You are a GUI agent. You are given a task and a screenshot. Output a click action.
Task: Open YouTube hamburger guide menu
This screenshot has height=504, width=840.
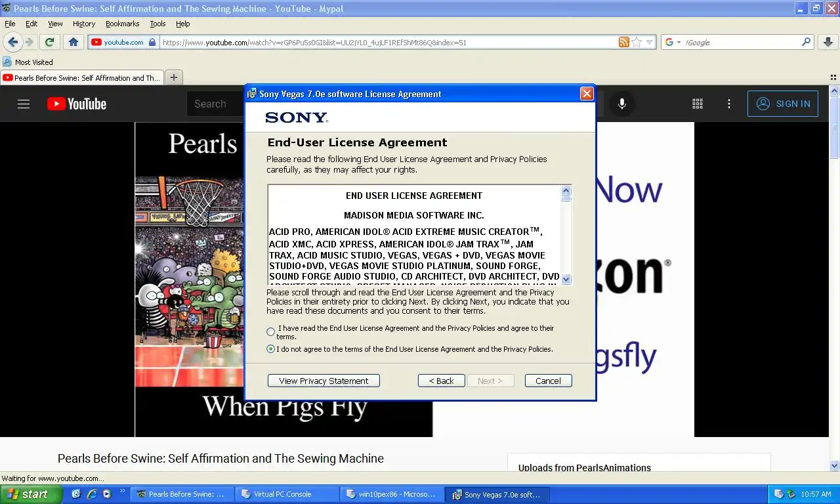click(x=24, y=104)
